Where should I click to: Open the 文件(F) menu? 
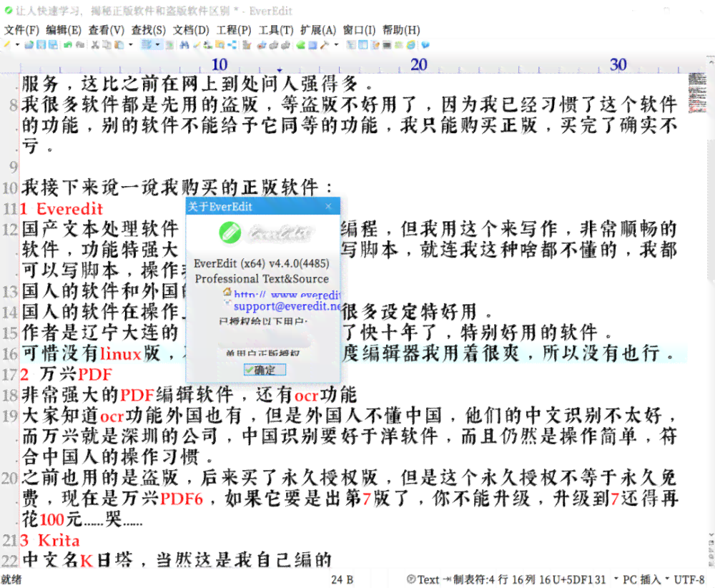click(x=21, y=30)
